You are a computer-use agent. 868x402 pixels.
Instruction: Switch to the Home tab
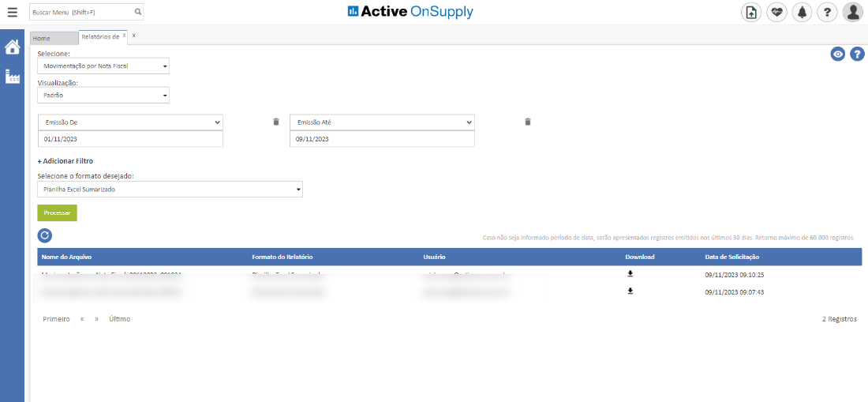pyautogui.click(x=42, y=38)
